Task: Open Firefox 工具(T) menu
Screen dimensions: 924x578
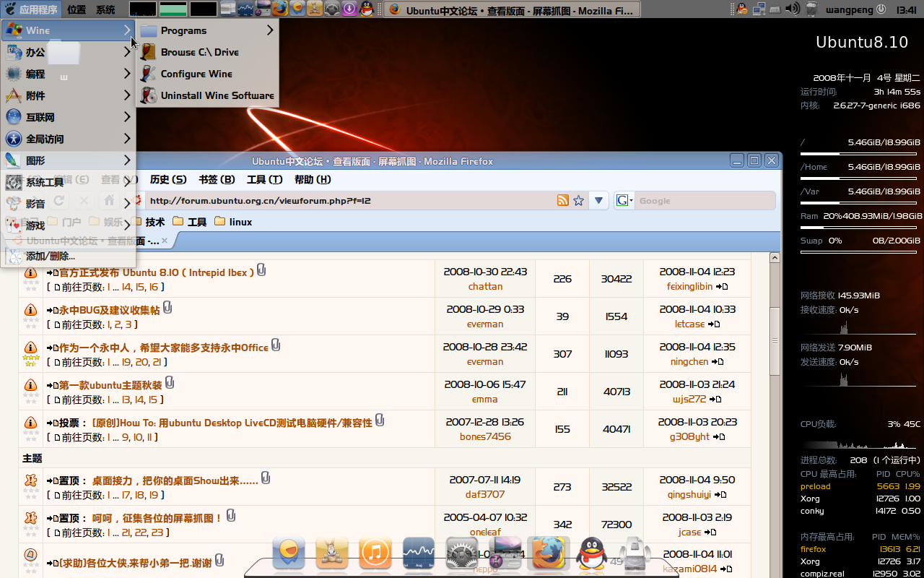Action: (265, 179)
